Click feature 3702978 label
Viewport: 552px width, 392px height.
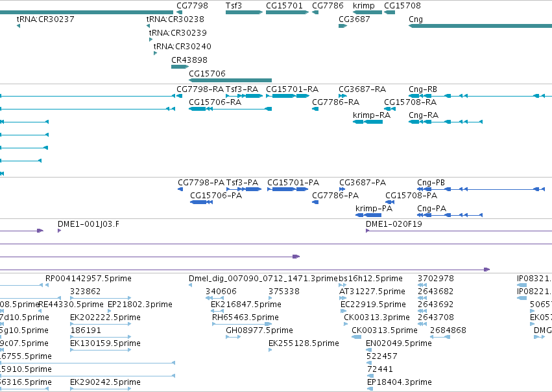point(435,279)
